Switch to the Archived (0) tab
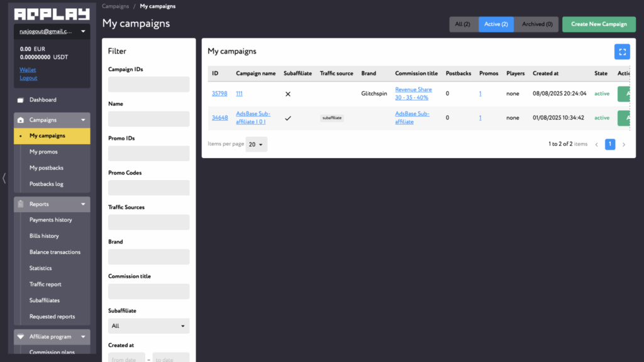Screen dimensions: 644x362 point(536,25)
